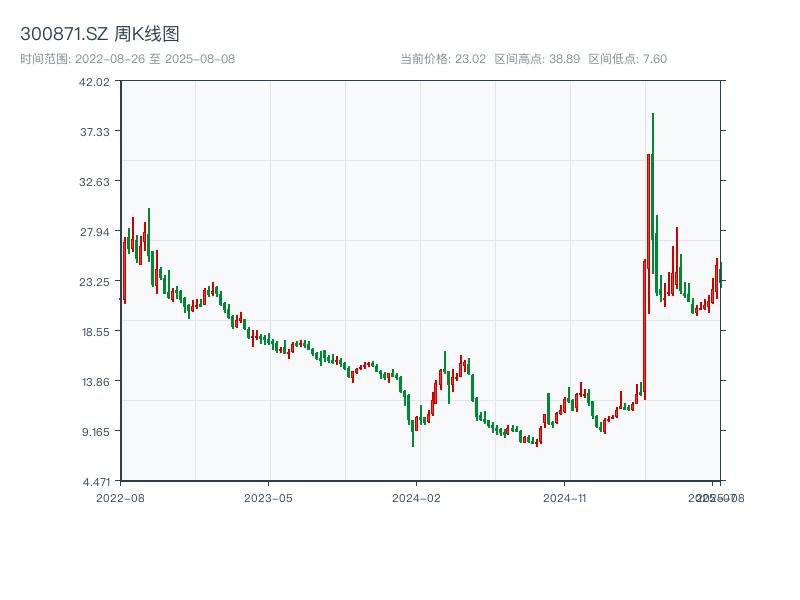Click the 当前价格: 23.02 label
This screenshot has height=600, width=800.
pyautogui.click(x=443, y=59)
